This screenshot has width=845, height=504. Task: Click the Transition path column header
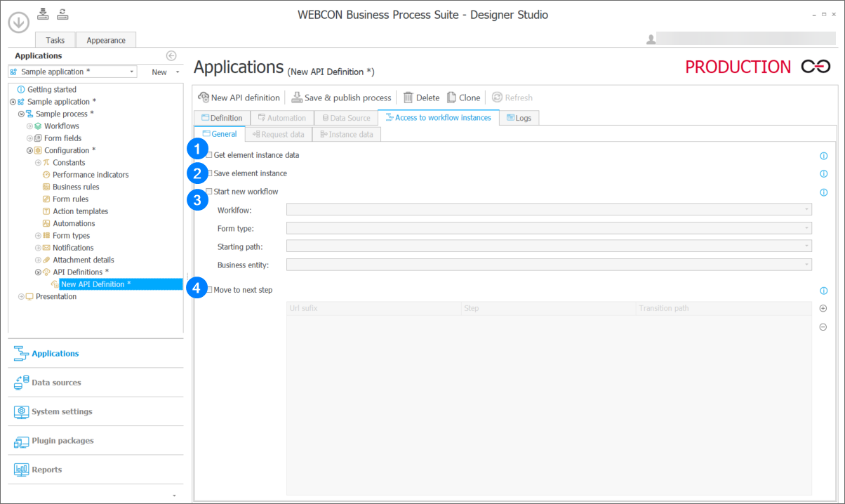(x=724, y=308)
